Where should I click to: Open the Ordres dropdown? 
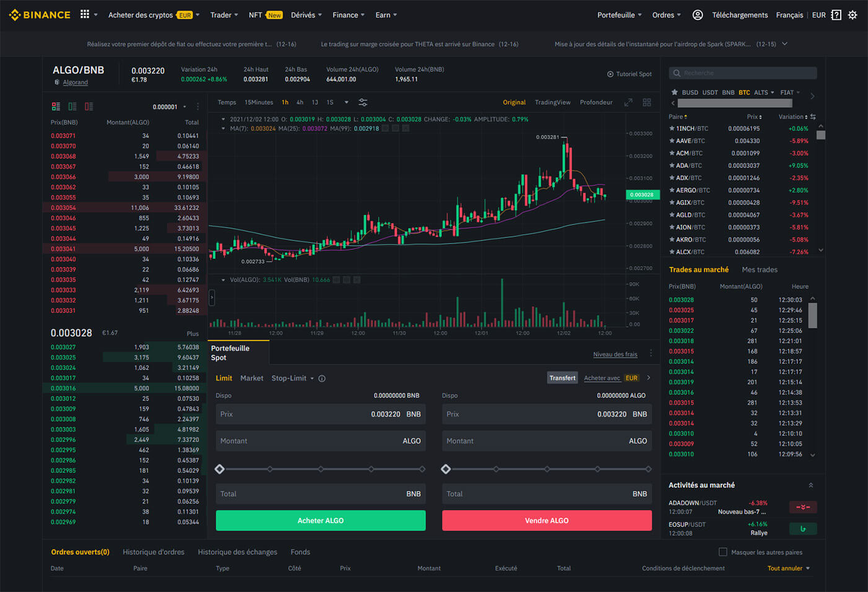(666, 15)
